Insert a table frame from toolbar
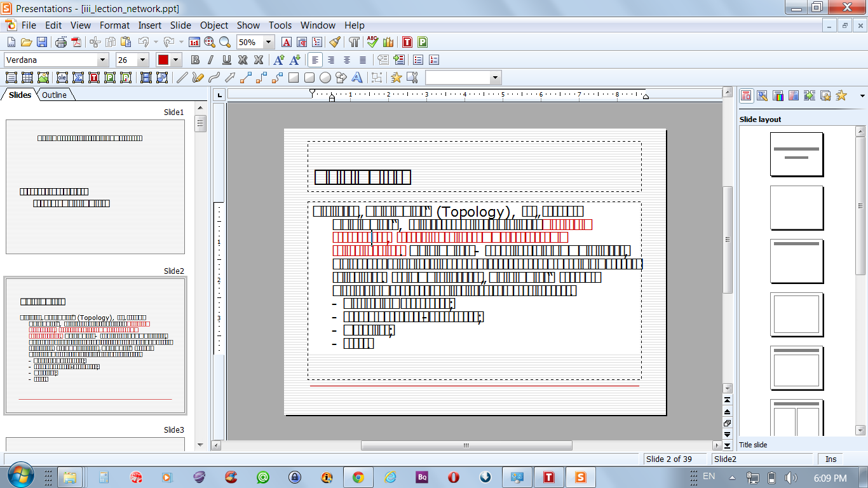868x488 pixels. 27,78
